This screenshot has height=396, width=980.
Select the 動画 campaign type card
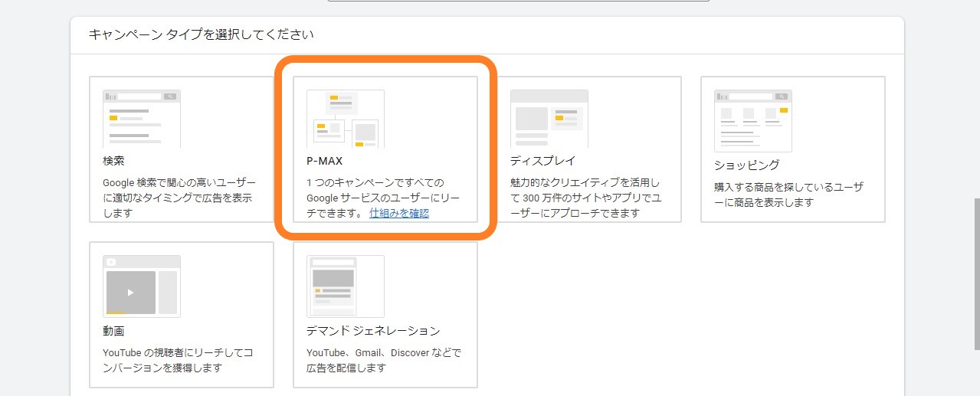click(x=182, y=315)
